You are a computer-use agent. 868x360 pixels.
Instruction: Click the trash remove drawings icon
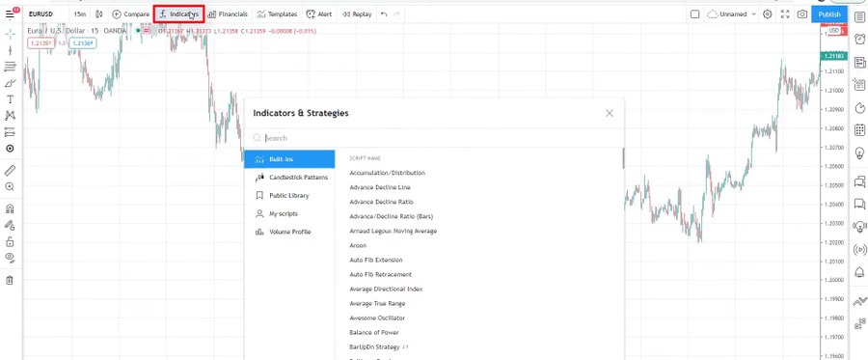click(10, 280)
